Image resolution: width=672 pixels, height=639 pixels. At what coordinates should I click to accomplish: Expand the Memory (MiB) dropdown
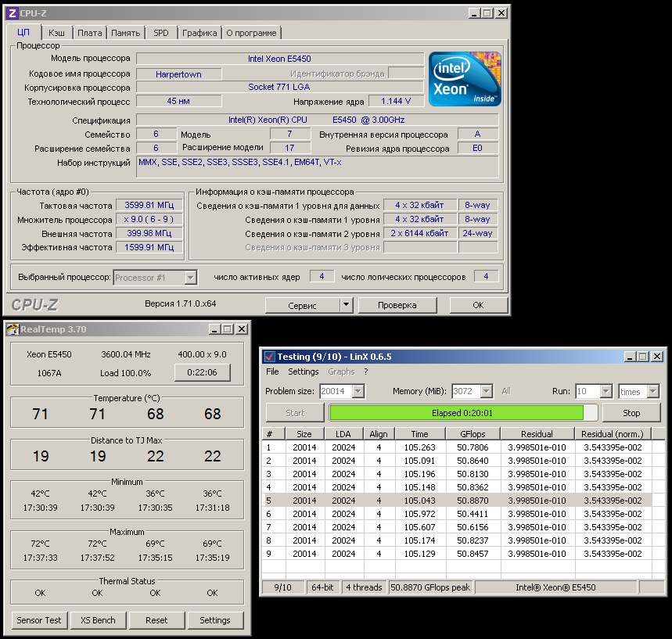coord(487,391)
